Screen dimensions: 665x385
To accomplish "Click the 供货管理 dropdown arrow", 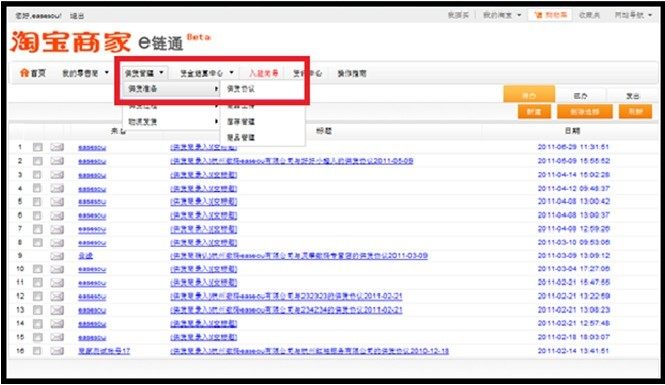I will pyautogui.click(x=161, y=73).
